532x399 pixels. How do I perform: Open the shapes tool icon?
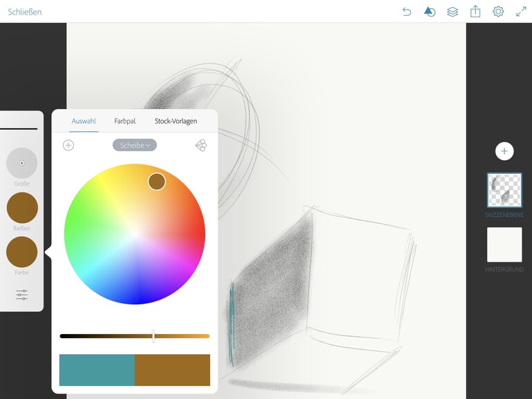click(430, 12)
